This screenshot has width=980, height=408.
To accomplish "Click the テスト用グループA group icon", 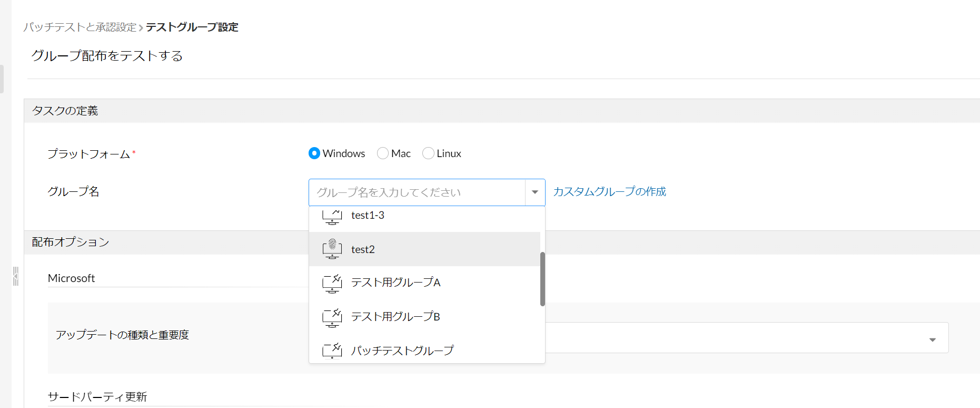I will pos(332,283).
